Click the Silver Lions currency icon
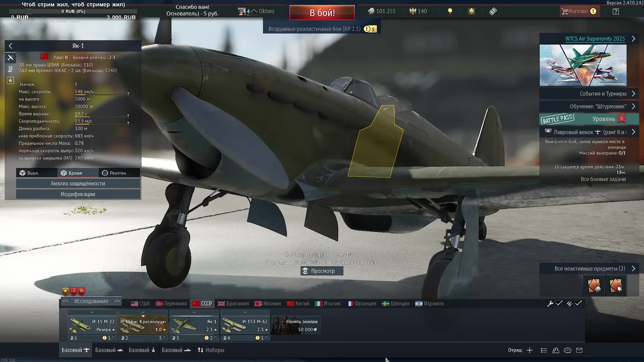644x362 pixels. tap(371, 11)
